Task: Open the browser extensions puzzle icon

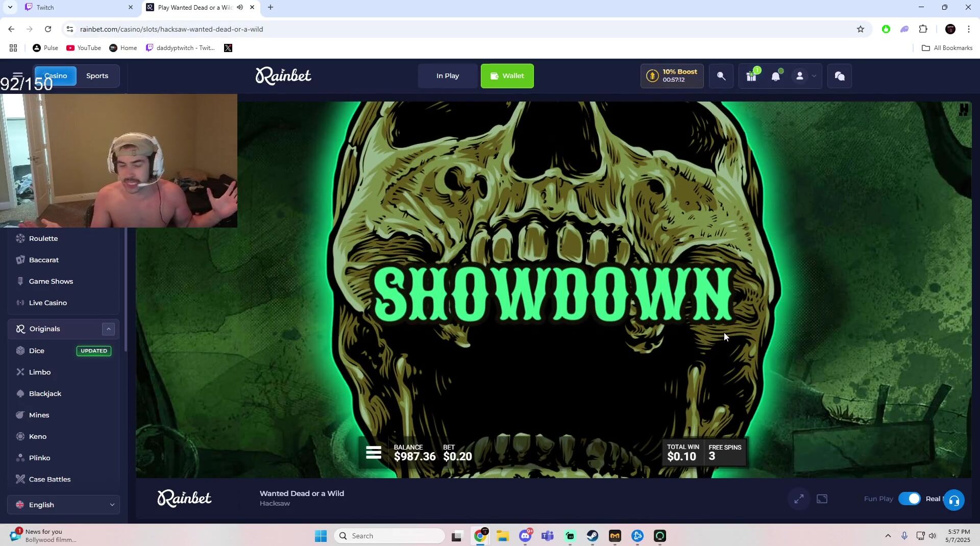Action: tap(923, 29)
